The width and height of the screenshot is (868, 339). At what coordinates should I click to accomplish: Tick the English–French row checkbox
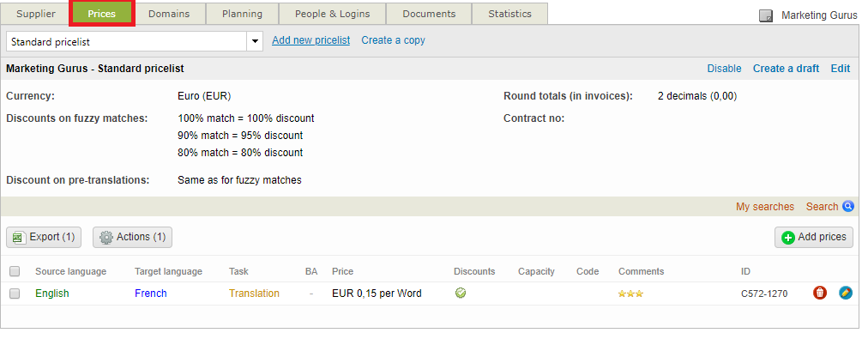tap(15, 294)
